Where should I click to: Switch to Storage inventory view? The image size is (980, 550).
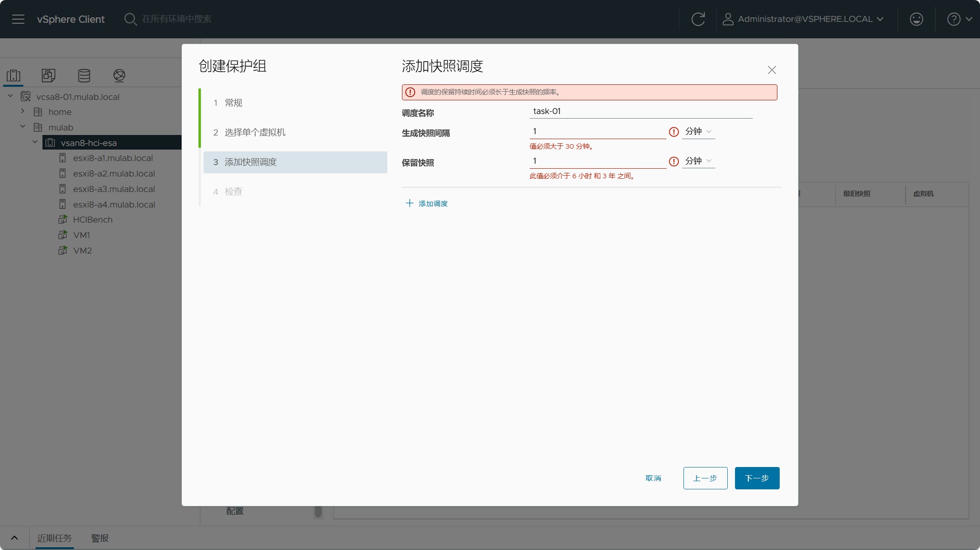(x=84, y=75)
